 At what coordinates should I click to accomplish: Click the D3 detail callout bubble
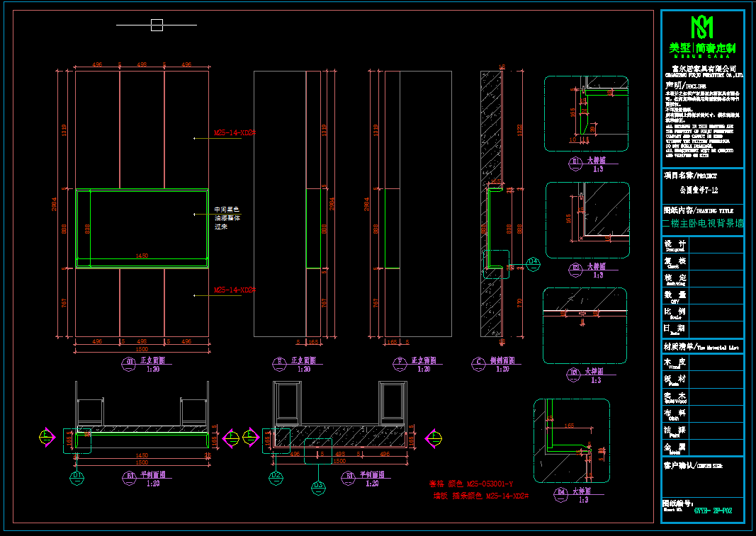[319, 486]
